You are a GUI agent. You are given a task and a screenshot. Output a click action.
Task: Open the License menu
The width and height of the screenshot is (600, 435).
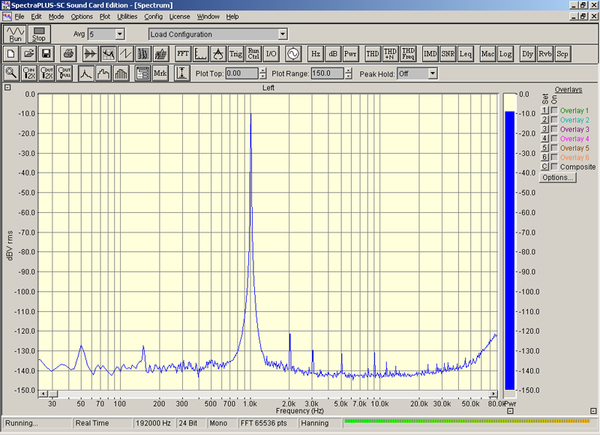tap(179, 16)
